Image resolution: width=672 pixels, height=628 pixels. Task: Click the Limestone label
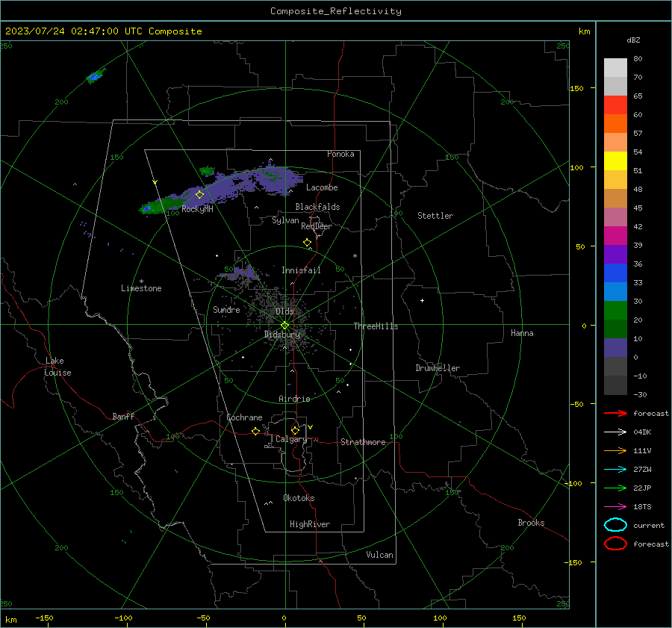(x=141, y=288)
